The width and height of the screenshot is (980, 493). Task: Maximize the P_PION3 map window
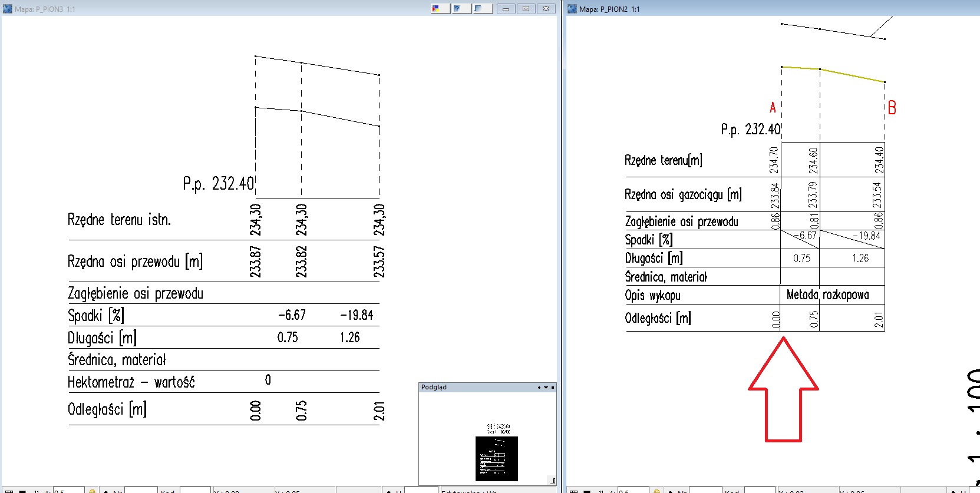point(526,8)
